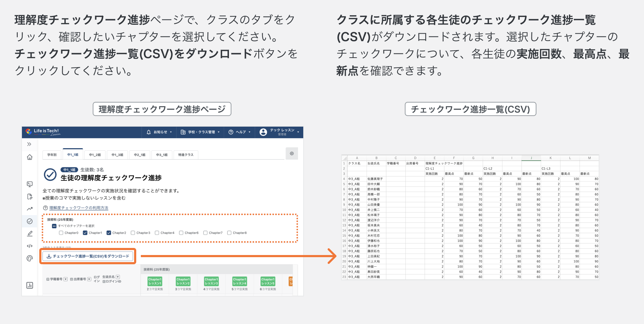The height and width of the screenshot is (324, 644).
Task: Enable the Chapter3 checkbox
Action: [x=133, y=233]
